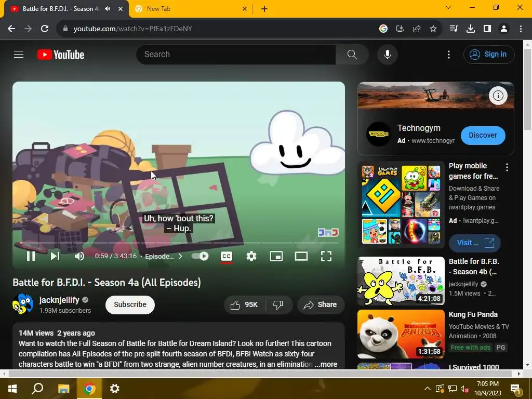Image resolution: width=532 pixels, height=399 pixels.
Task: Enter full screen mode
Action: click(326, 256)
